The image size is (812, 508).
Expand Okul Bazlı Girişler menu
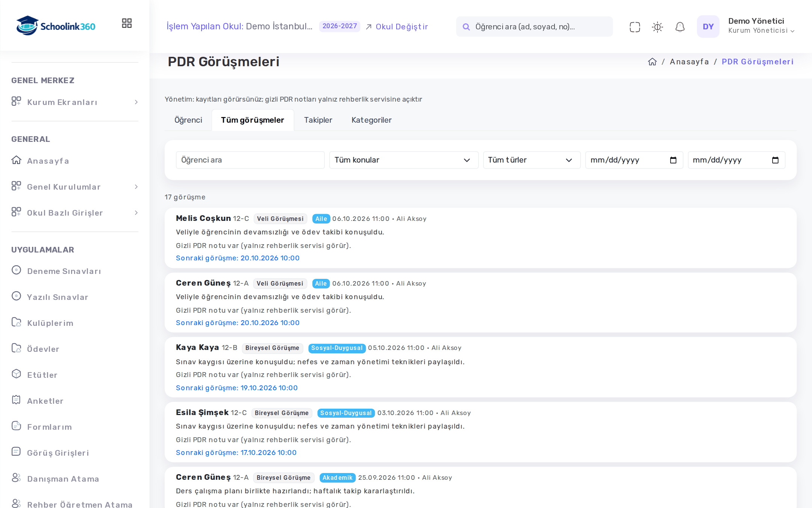(75, 213)
